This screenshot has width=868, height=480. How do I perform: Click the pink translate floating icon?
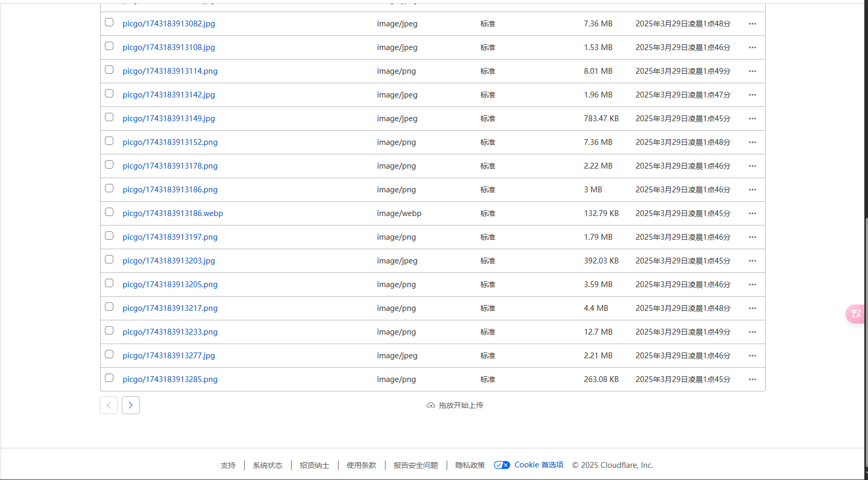[x=855, y=314]
